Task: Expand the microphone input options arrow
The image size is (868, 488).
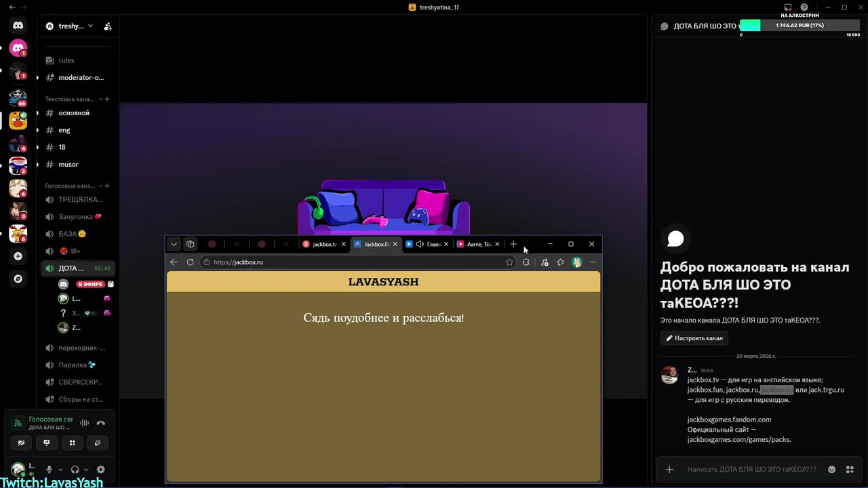Action: tap(60, 469)
